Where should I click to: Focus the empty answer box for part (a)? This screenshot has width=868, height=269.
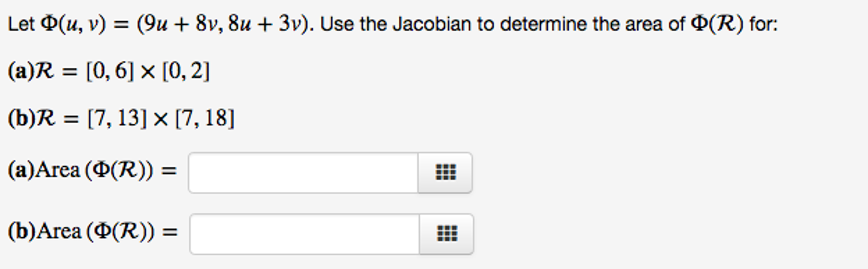(x=303, y=172)
